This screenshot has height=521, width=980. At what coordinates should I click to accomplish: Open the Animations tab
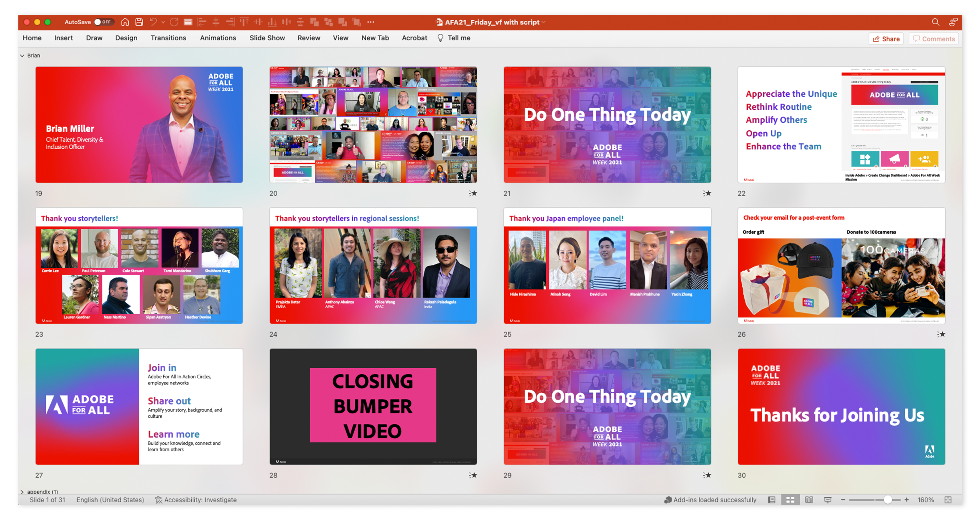(x=218, y=38)
